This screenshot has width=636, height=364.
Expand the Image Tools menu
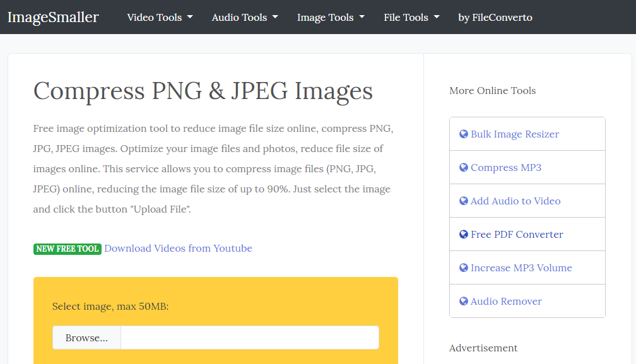pos(331,17)
